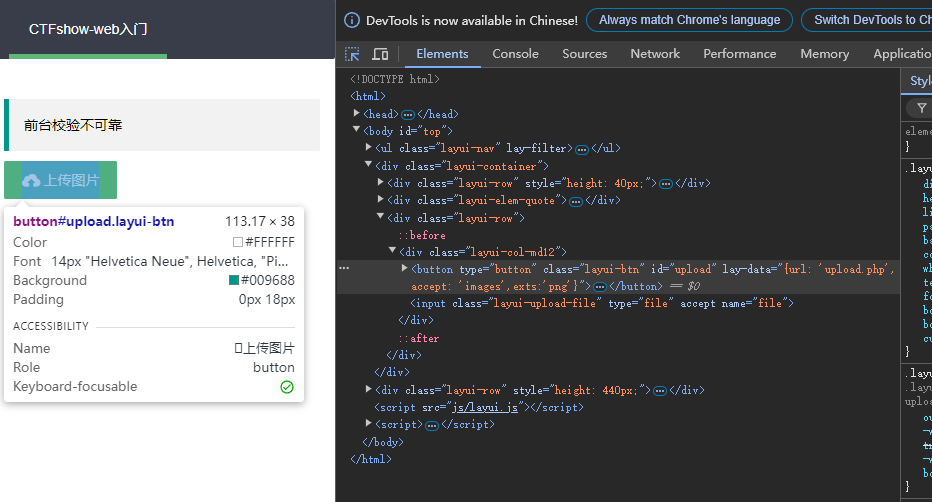Collapse the body id=top node
This screenshot has height=502, width=932.
[x=357, y=130]
